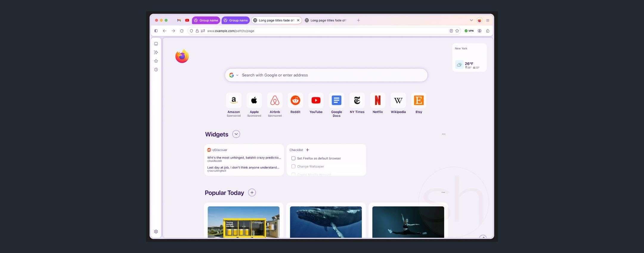Open the VPN status indicator
The image size is (644, 253).
pos(469,31)
